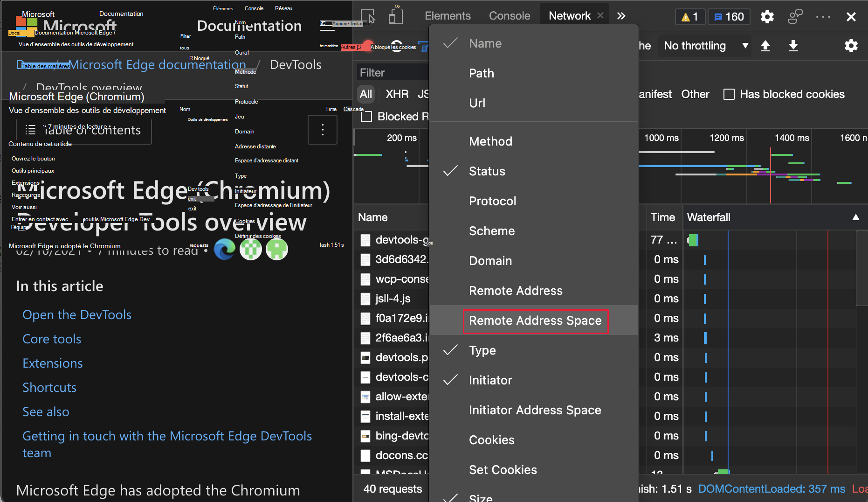
Task: Click the issues feedback icon
Action: [795, 17]
